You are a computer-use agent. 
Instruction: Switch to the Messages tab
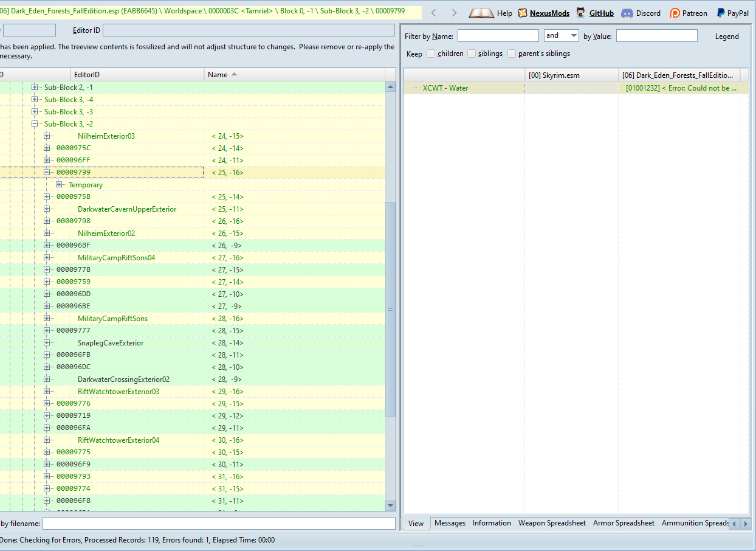(x=450, y=523)
